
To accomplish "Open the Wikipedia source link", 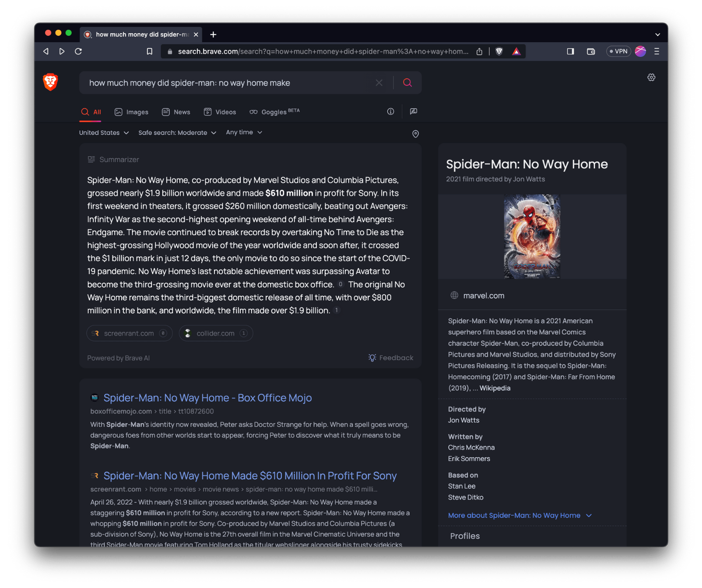I will point(495,388).
